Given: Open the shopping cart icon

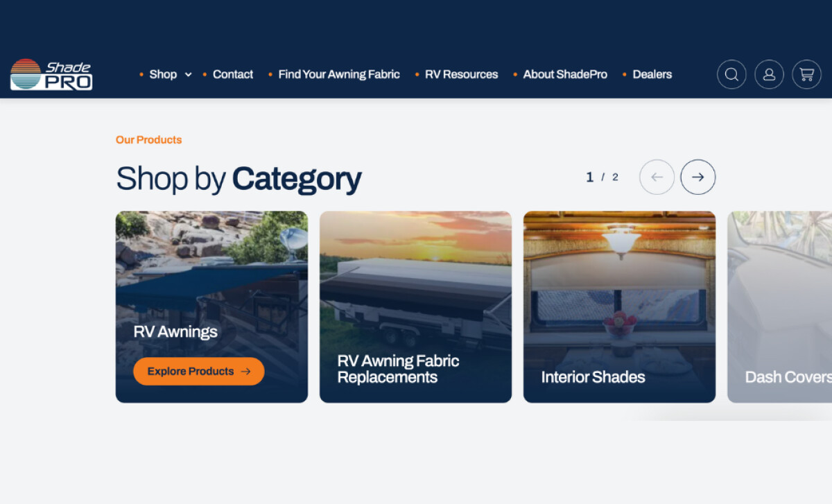Looking at the screenshot, I should [x=806, y=74].
